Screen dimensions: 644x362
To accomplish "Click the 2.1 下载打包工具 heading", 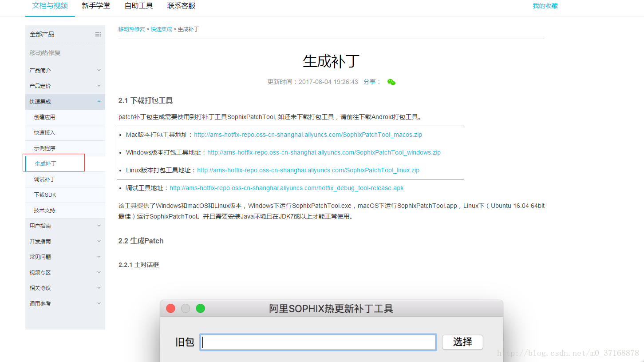I will pyautogui.click(x=146, y=101).
